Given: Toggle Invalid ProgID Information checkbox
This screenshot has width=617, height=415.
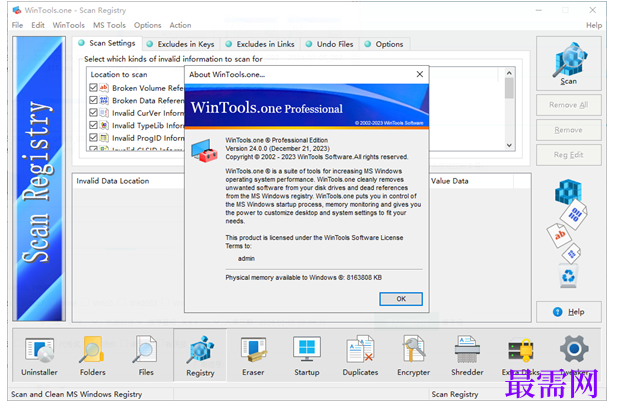Looking at the screenshot, I should pos(93,138).
